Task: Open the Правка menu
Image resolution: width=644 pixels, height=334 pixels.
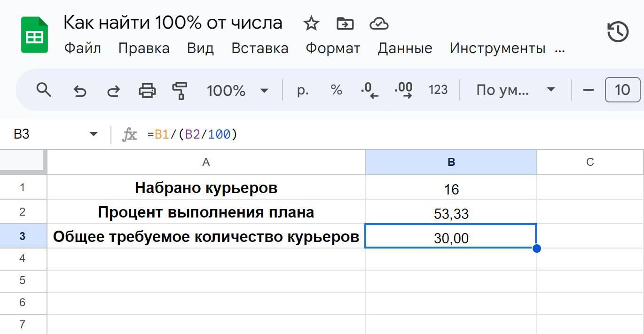Action: [144, 48]
